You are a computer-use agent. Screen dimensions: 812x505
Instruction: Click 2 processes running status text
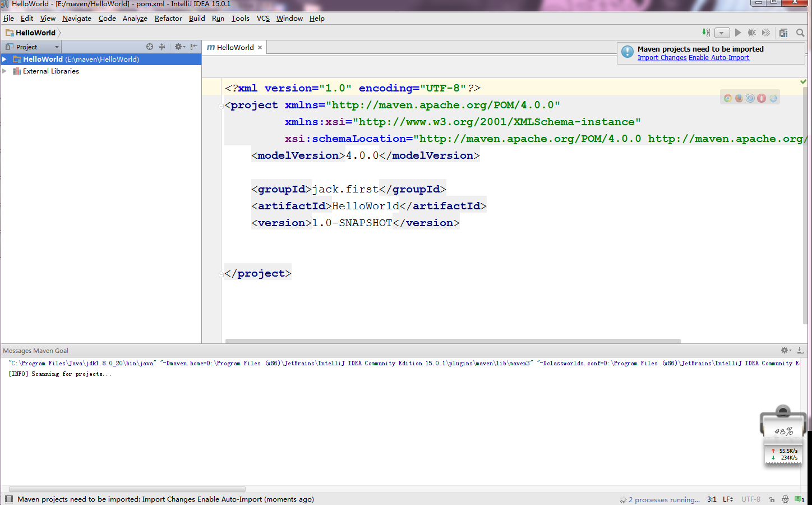click(664, 499)
